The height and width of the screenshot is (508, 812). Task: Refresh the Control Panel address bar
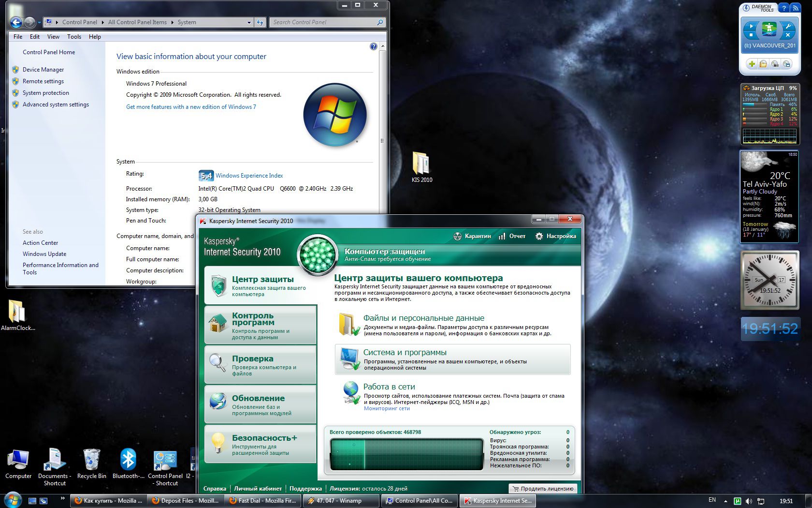(260, 22)
